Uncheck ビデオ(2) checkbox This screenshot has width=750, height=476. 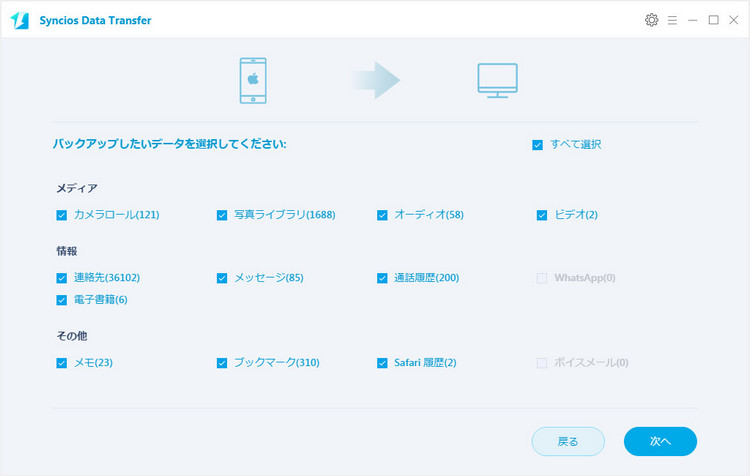click(542, 215)
